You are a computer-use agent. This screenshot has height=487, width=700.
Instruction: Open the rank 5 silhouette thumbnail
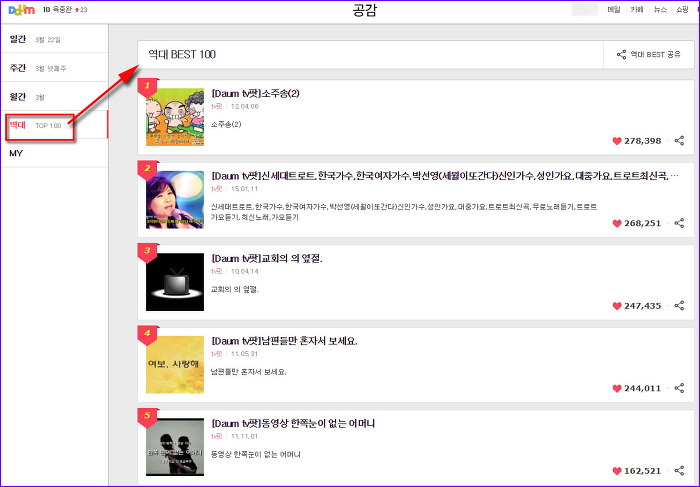[x=175, y=447]
